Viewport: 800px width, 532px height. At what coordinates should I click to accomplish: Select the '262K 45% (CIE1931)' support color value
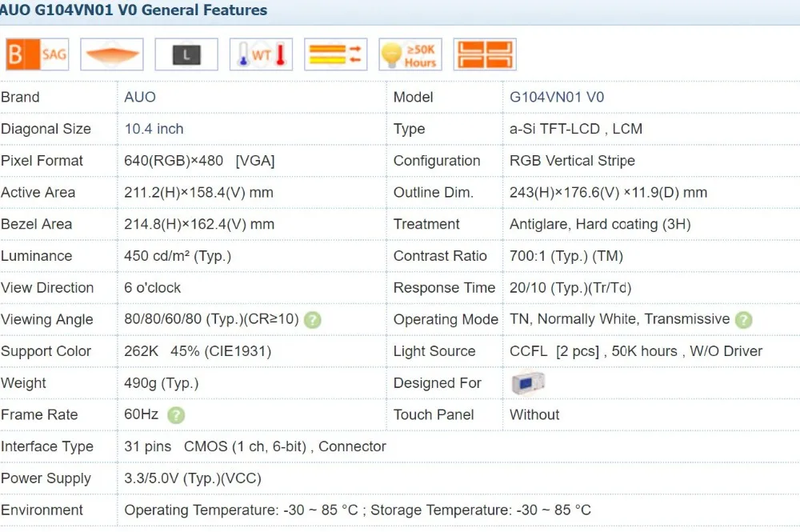pyautogui.click(x=198, y=351)
